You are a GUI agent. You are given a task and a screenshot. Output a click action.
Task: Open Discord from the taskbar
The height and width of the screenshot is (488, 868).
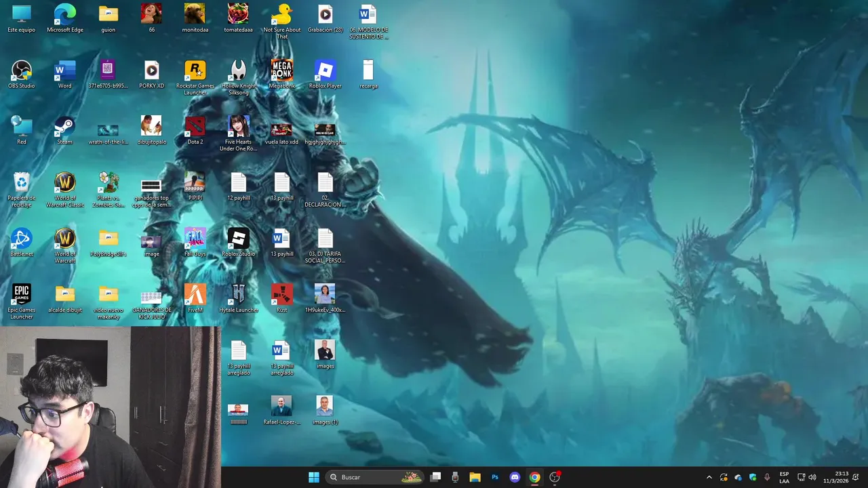515,477
